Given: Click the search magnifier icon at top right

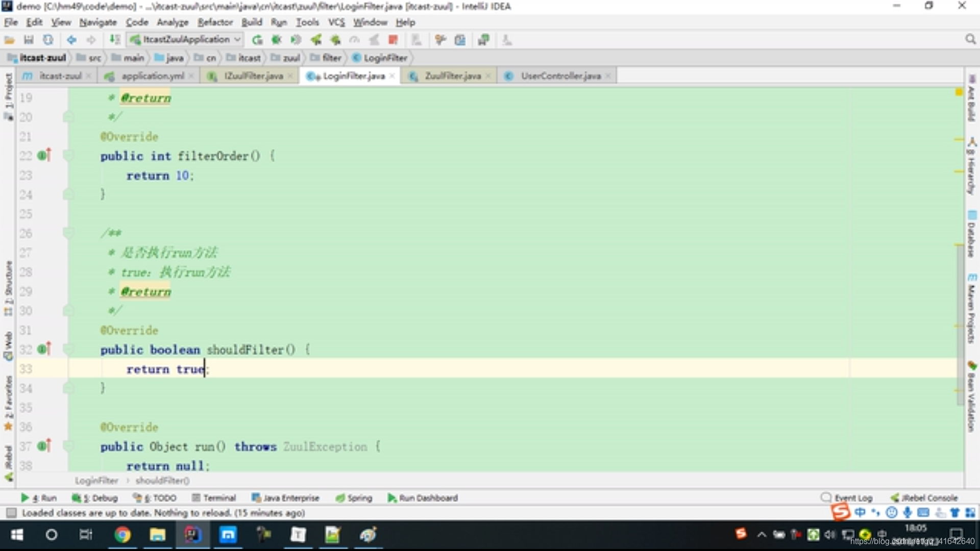Looking at the screenshot, I should (970, 40).
